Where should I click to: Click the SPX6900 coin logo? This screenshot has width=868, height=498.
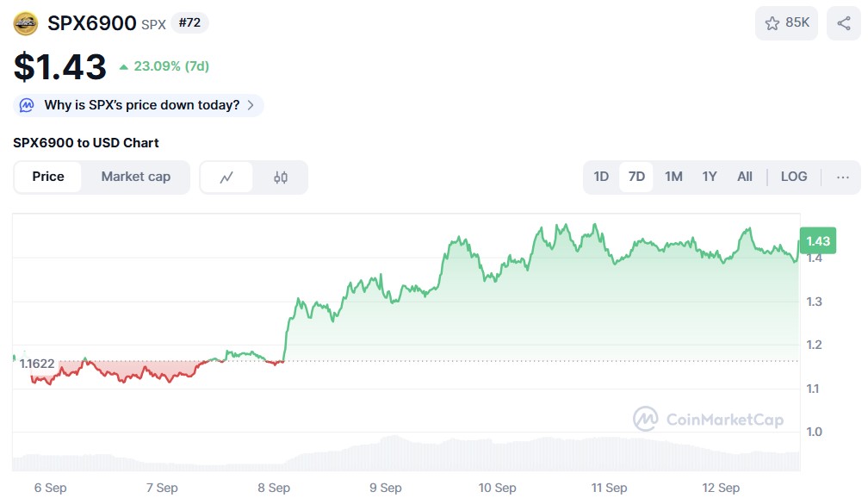[x=25, y=23]
